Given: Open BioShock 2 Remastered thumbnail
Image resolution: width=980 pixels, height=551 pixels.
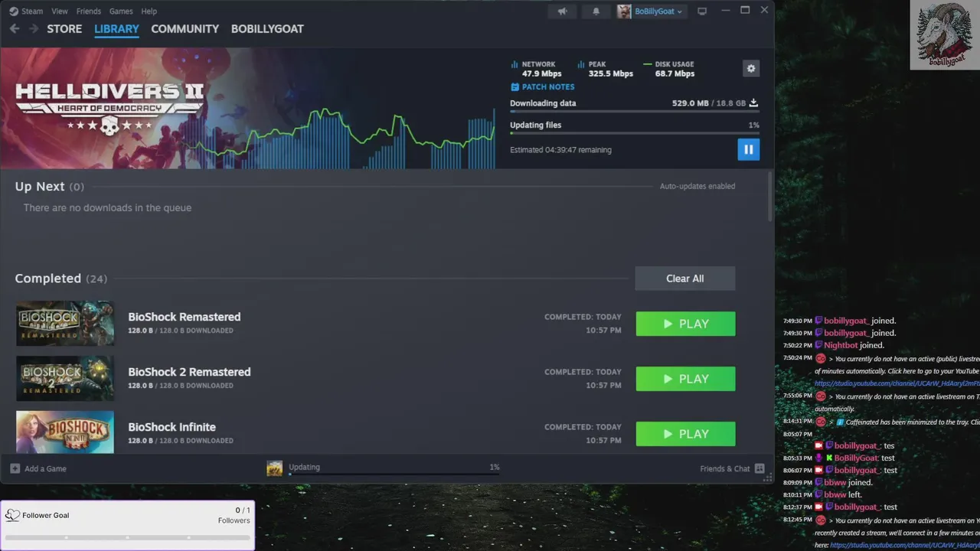Looking at the screenshot, I should coord(65,378).
